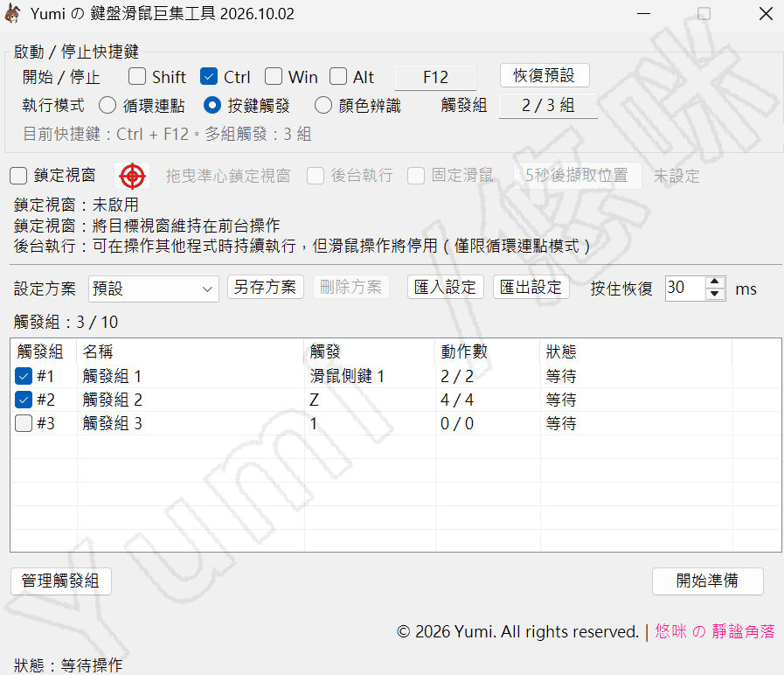This screenshot has height=675, width=784.
Task: Decrease 按住恢復 value with down arrow
Action: pyautogui.click(x=715, y=294)
